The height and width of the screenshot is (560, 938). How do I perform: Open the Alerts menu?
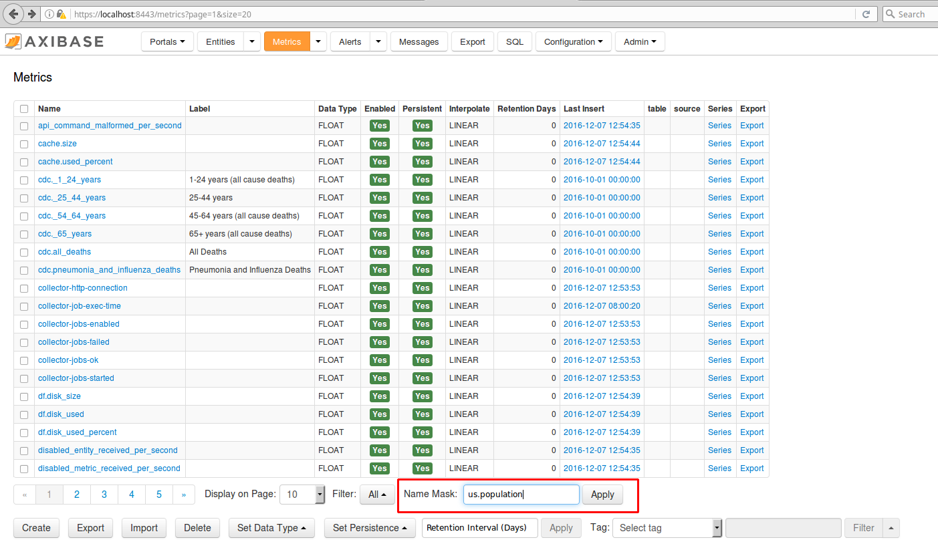(x=350, y=41)
